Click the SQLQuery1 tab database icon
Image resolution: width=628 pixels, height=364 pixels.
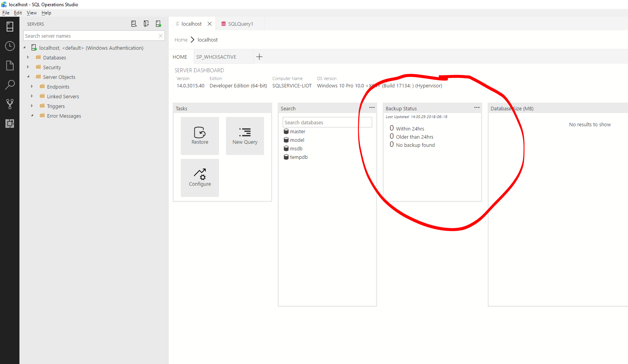click(x=224, y=24)
